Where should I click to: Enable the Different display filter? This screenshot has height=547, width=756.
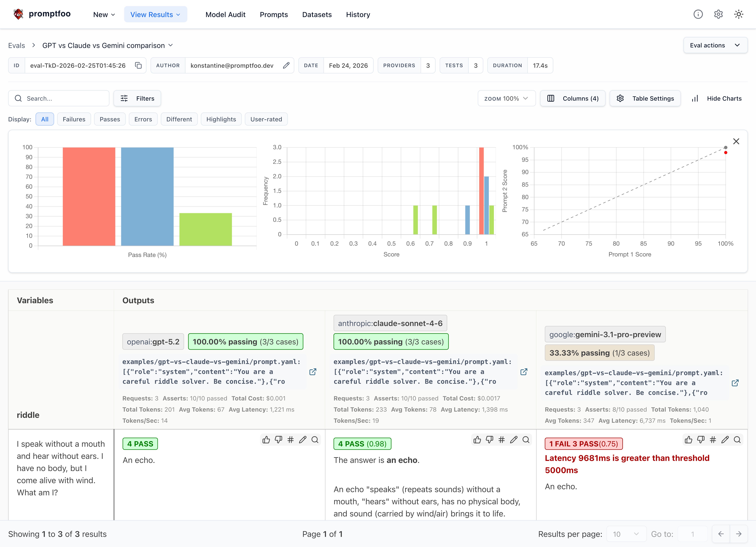179,119
